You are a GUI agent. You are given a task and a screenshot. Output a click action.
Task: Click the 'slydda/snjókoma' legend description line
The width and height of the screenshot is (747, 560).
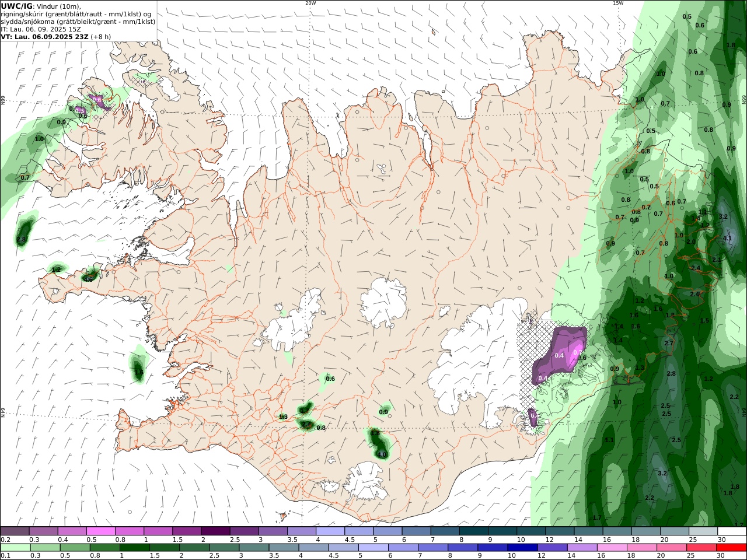tap(78, 22)
